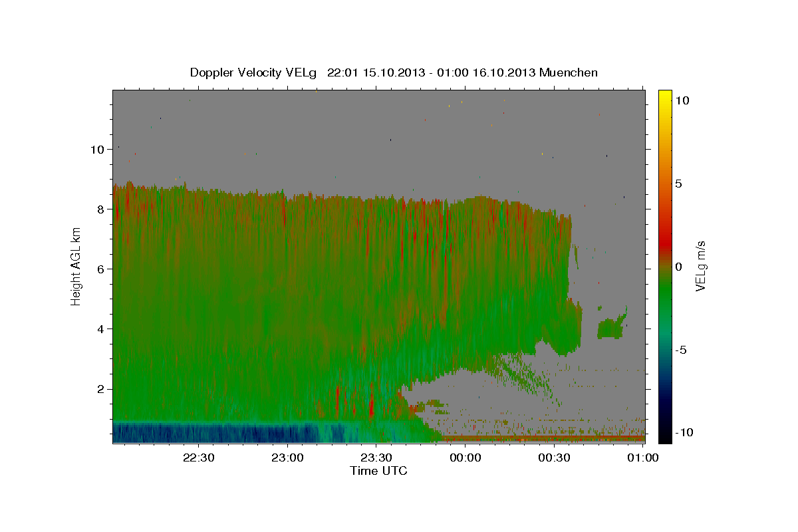The height and width of the screenshot is (532, 798).
Task: Click the '00:00' time tick label
Action: pos(465,458)
